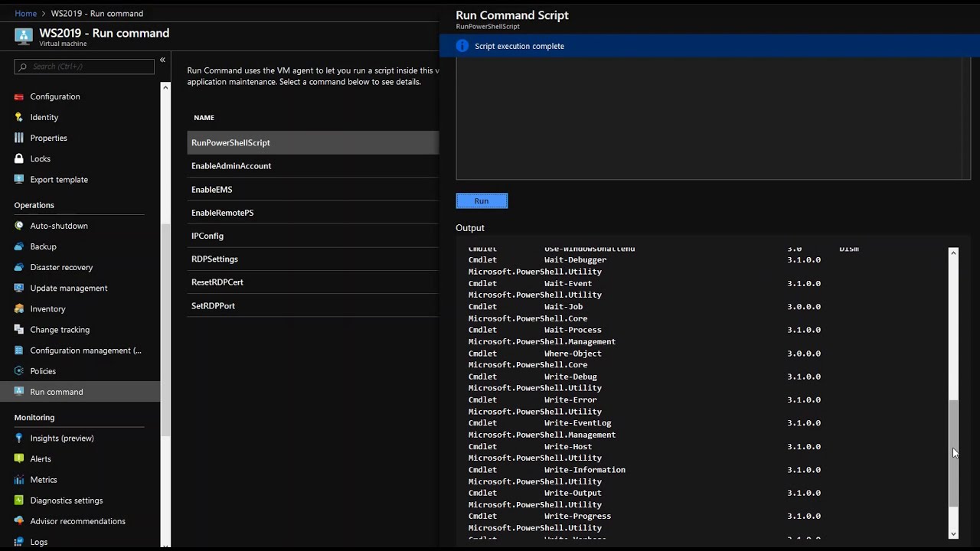Click the sidebar scroll up arrow
This screenshot has height=551, width=980.
tap(165, 87)
